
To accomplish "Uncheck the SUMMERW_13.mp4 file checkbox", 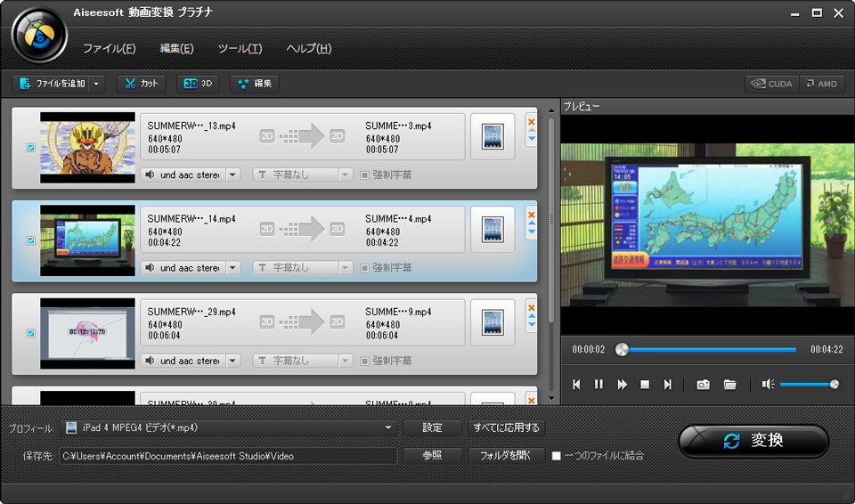I will (x=31, y=148).
